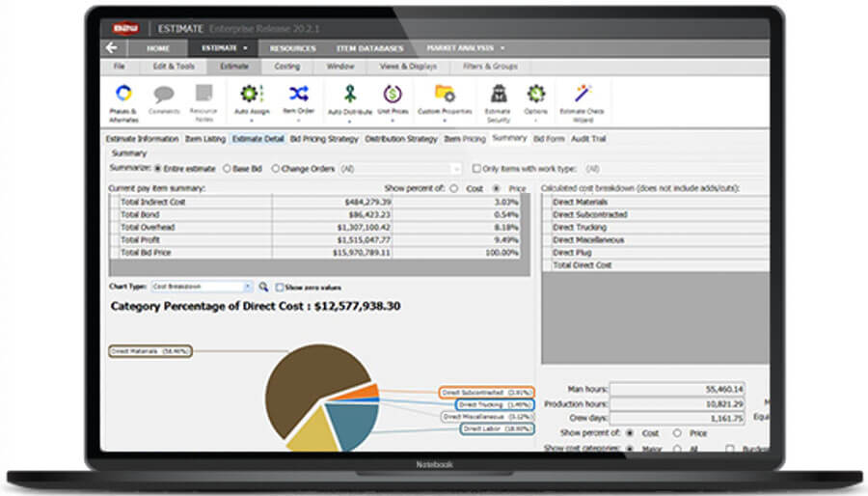Screen dimensions: 868x496
Task: Open the Costing ribbon tab
Action: click(x=286, y=67)
